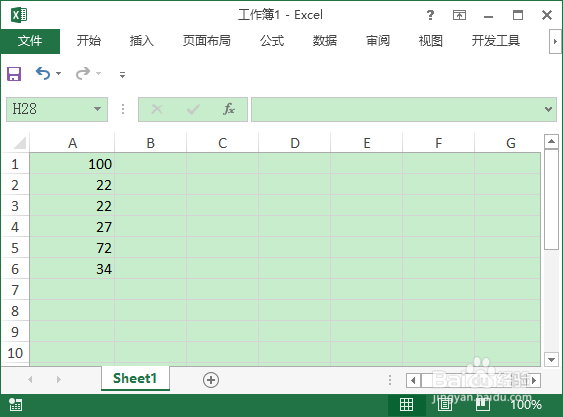
Task: Click the macro record status bar icon
Action: (15, 404)
